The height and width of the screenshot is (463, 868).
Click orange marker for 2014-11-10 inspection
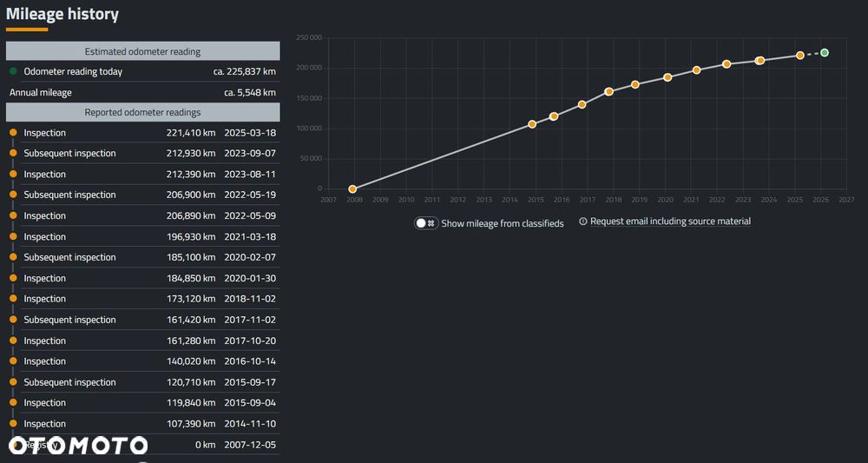pyautogui.click(x=13, y=424)
